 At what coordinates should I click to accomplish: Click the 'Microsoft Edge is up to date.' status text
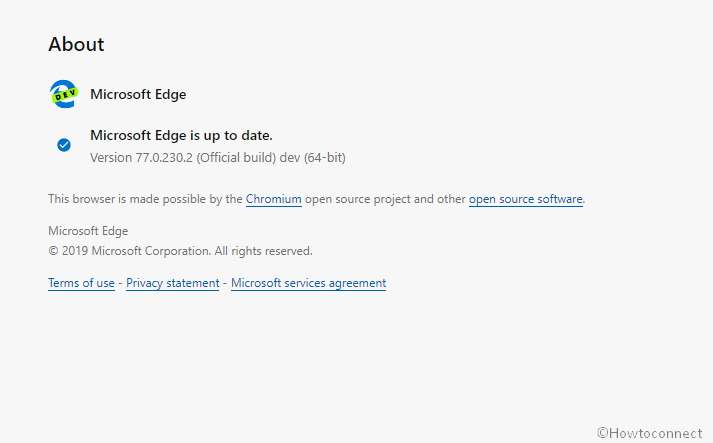pyautogui.click(x=181, y=136)
